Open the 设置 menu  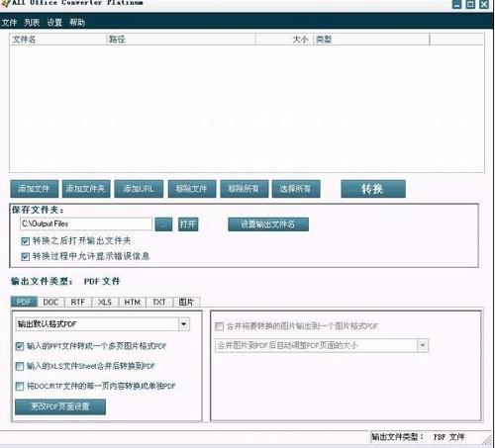pos(54,23)
